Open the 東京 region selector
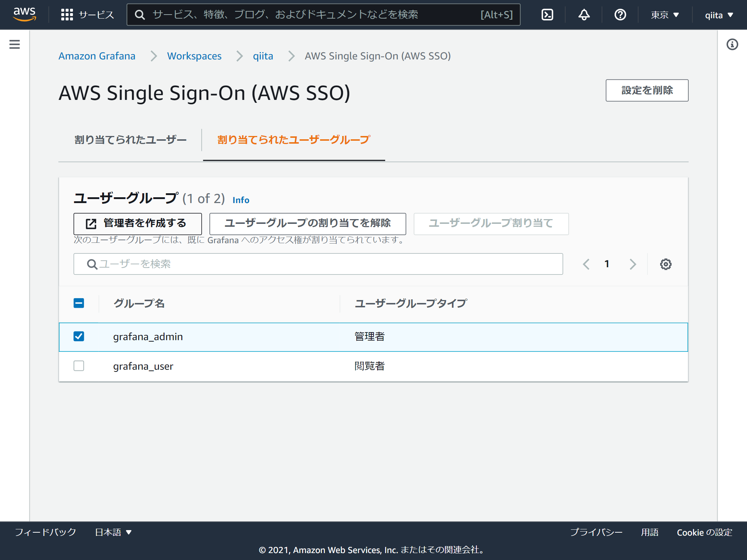Screen dimensions: 747x560 pyautogui.click(x=664, y=15)
